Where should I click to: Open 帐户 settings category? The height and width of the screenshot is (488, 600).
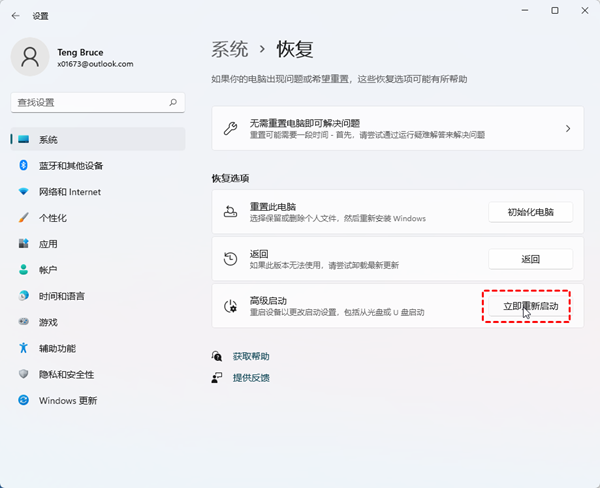pyautogui.click(x=98, y=269)
